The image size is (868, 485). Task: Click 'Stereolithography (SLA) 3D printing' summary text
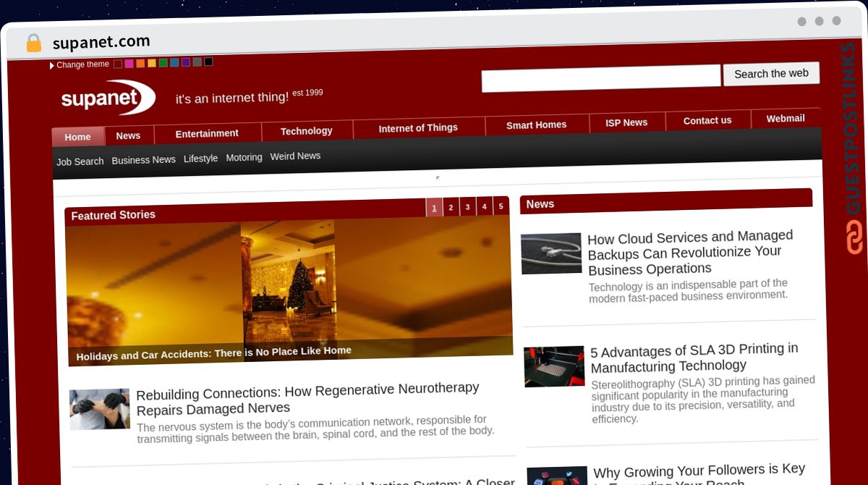[703, 399]
